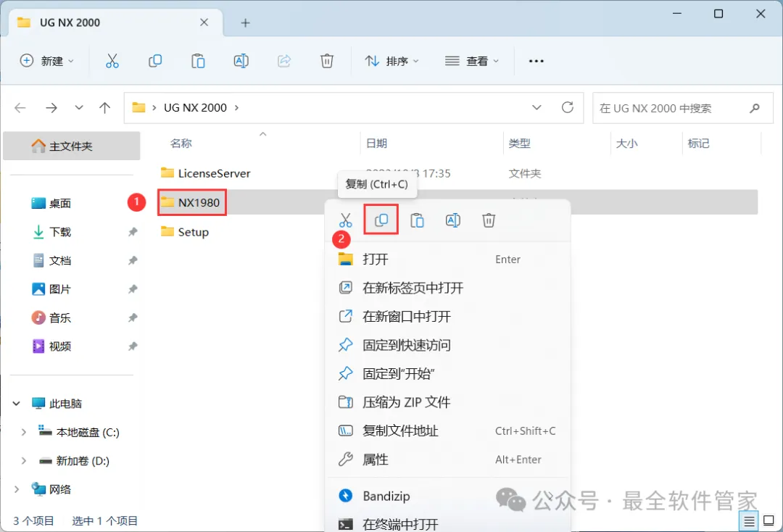Click the chevron after UG NX 2000 in the path
The width and height of the screenshot is (783, 532).
236,108
